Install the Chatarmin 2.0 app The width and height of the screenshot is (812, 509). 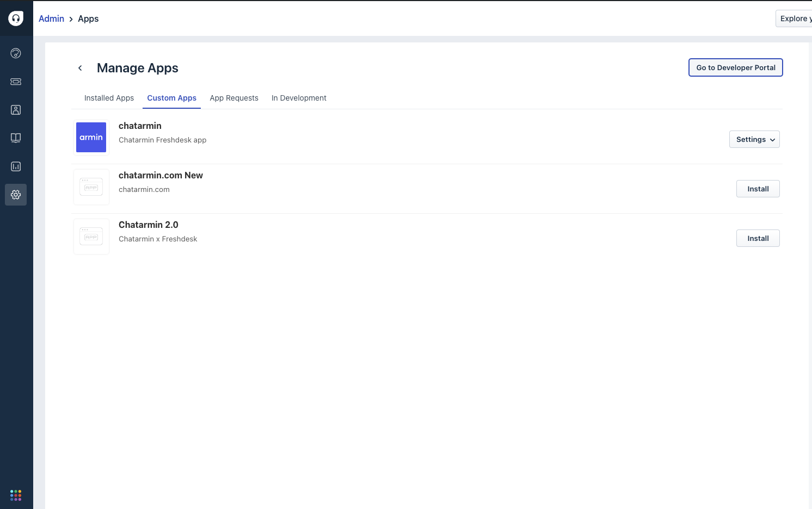(x=758, y=238)
